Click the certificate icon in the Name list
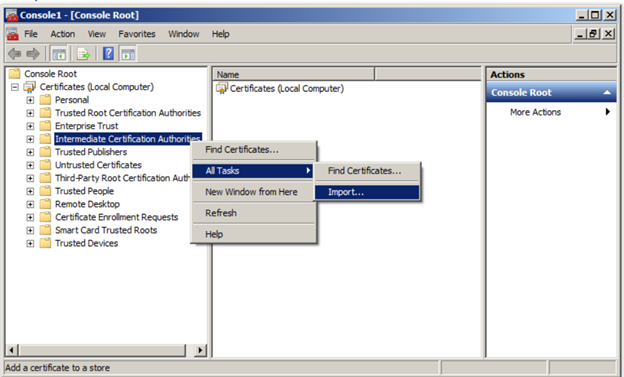This screenshot has height=377, width=624. point(221,88)
